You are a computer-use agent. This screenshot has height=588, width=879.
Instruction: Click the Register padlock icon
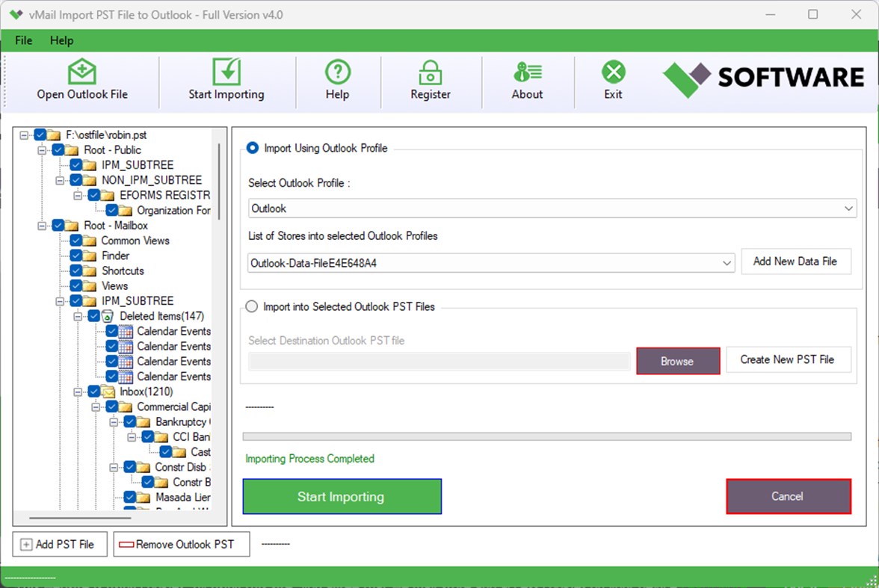tap(431, 72)
